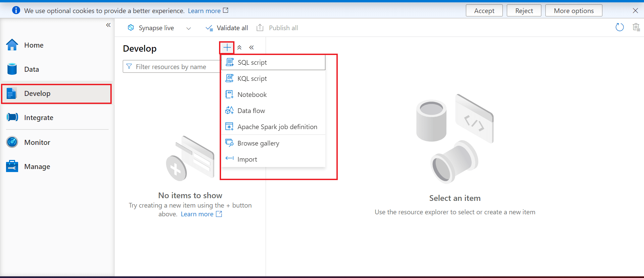Open the Home hub icon

click(12, 45)
